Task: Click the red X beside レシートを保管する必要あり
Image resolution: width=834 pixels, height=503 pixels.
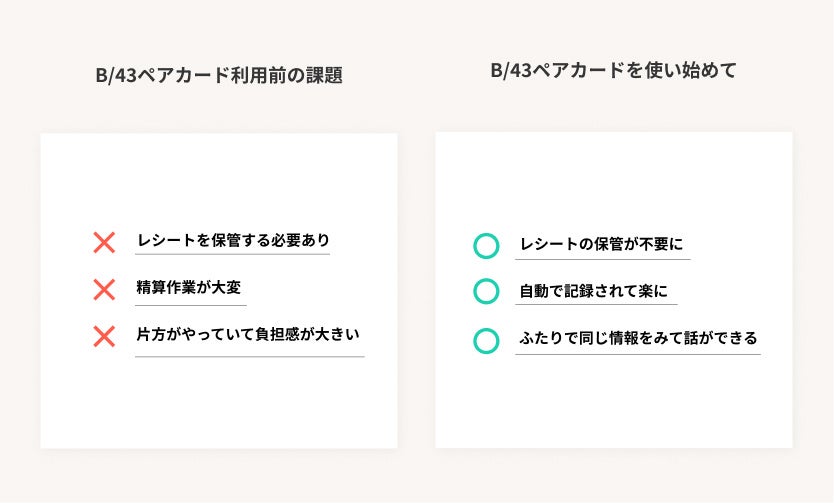Action: pyautogui.click(x=104, y=242)
